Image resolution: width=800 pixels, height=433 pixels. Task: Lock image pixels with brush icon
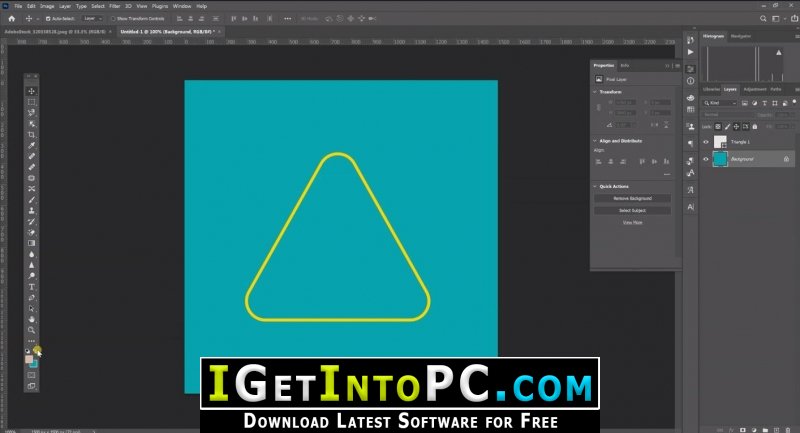coord(727,126)
